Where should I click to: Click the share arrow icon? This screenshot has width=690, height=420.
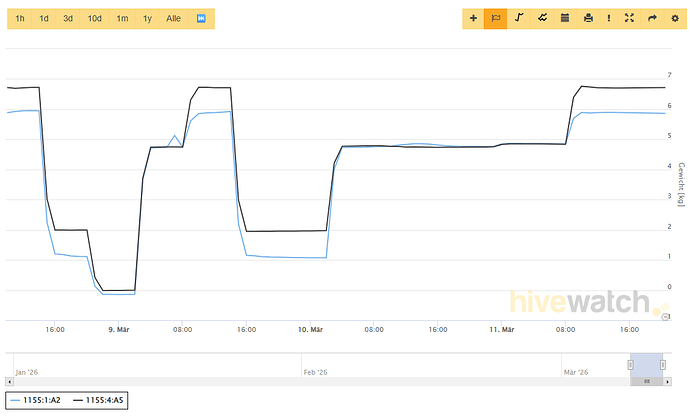[652, 18]
